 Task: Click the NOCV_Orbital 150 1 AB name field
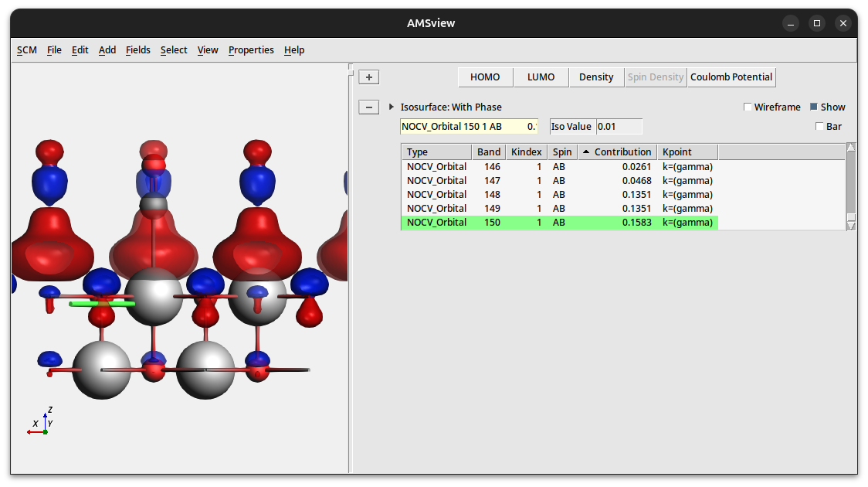coord(469,126)
